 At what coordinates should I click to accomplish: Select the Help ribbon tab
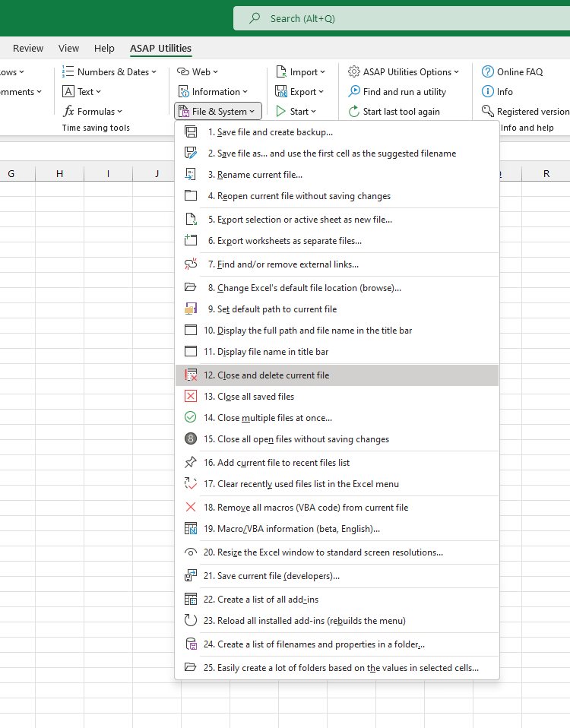coord(104,49)
